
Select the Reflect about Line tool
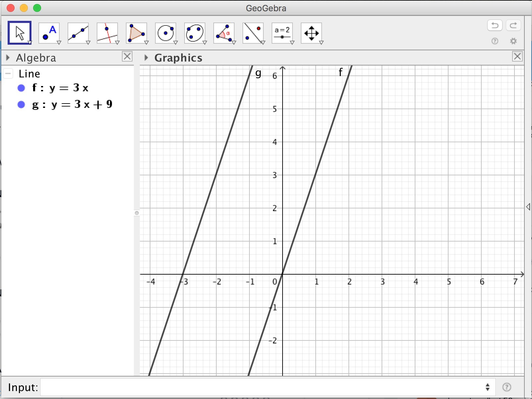pos(253,33)
